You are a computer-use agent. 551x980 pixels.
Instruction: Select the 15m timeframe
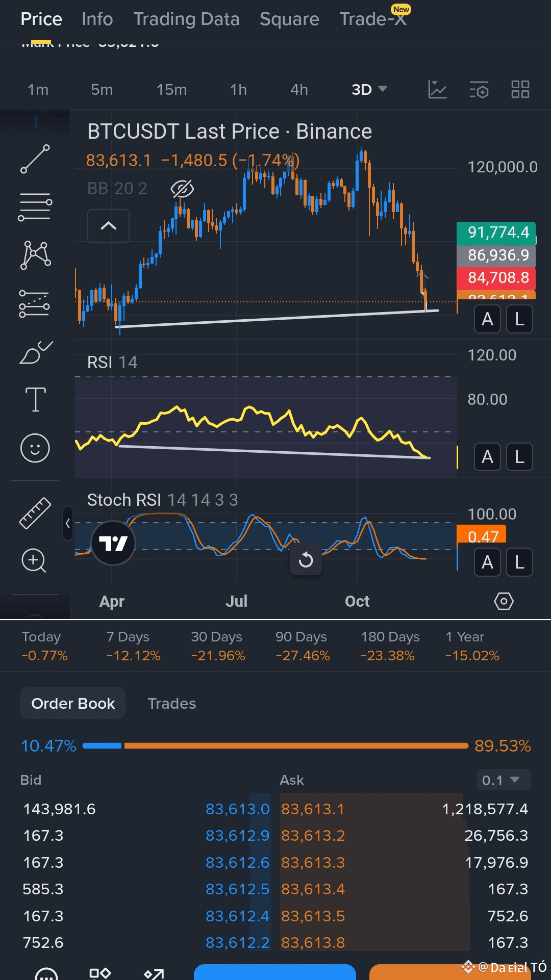[x=171, y=90]
